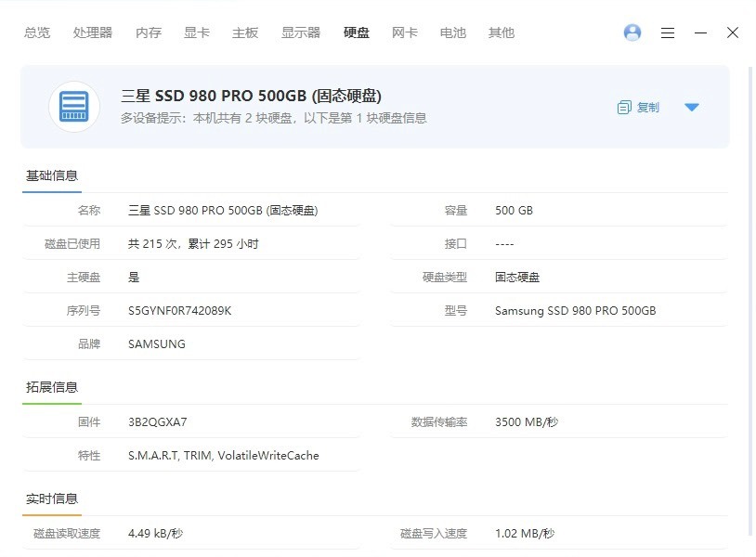Click the 实时信息 section heading

click(52, 499)
